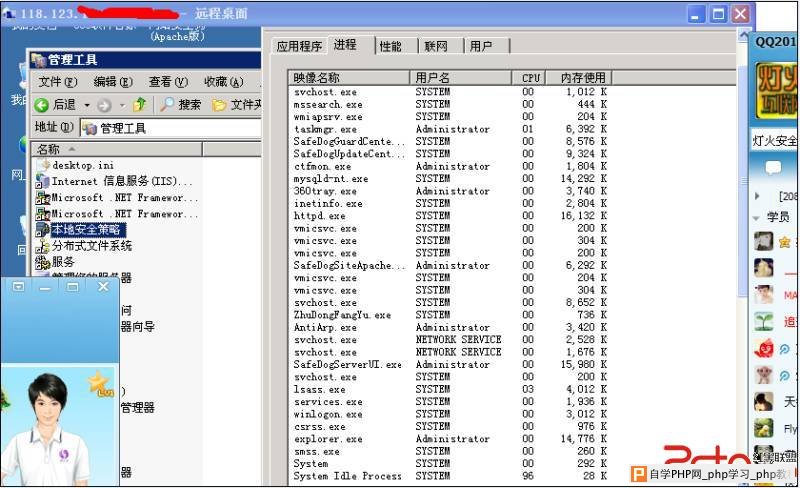Select Internet 信息服务(IIS) shortcut icon
Image resolution: width=800 pixels, height=488 pixels.
(x=42, y=181)
